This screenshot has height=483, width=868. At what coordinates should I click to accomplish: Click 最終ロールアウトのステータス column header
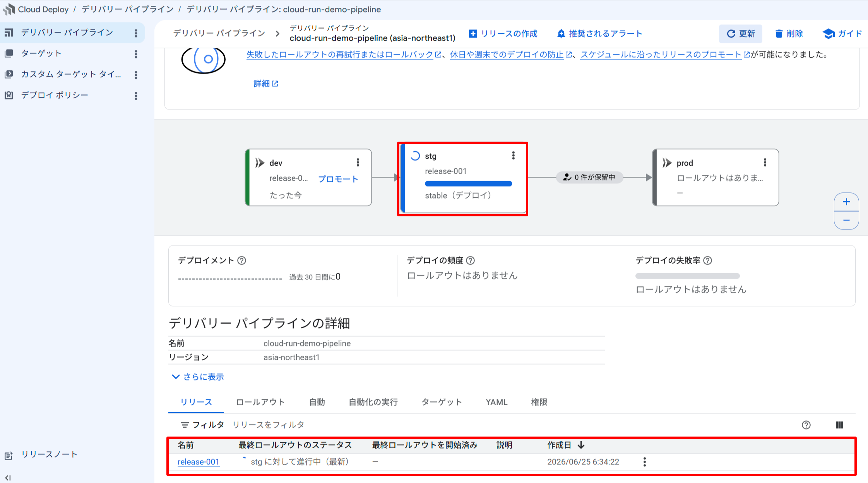(x=295, y=445)
